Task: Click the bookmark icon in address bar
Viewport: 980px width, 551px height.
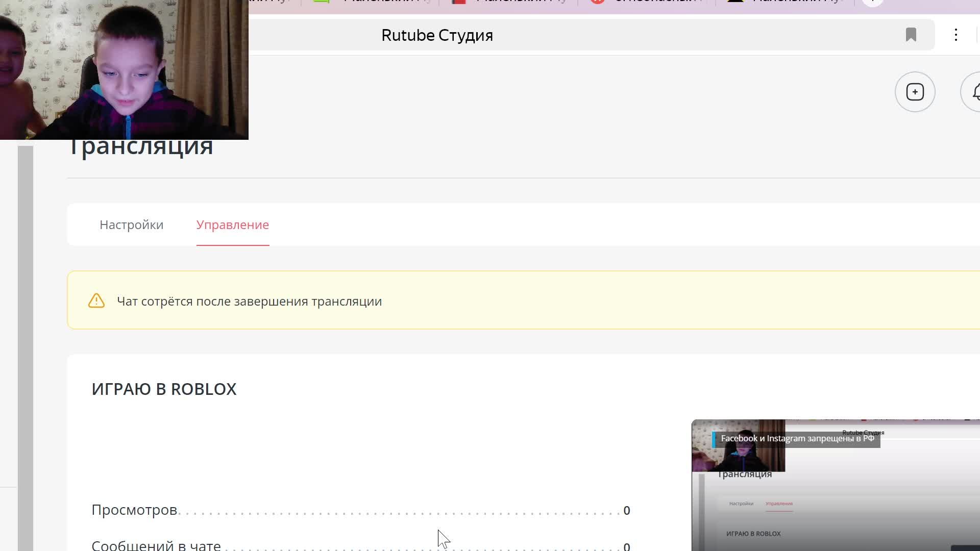Action: (x=911, y=35)
